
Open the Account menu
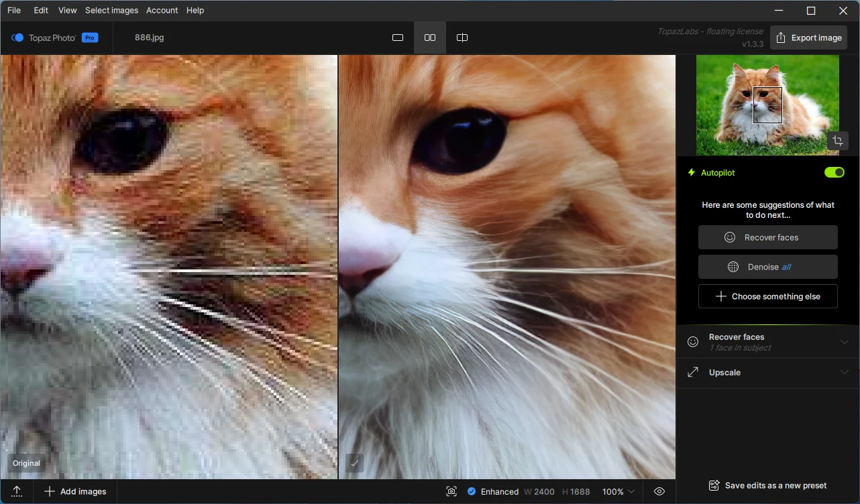[162, 10]
